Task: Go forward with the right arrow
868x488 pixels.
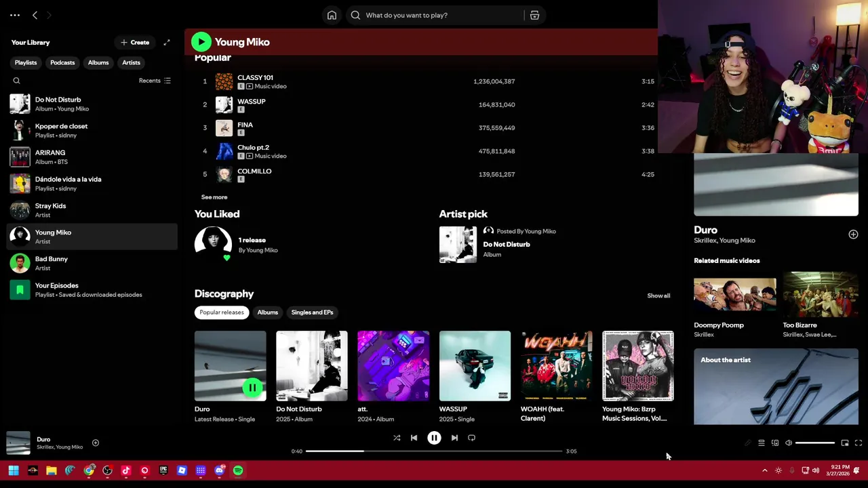Action: point(49,15)
